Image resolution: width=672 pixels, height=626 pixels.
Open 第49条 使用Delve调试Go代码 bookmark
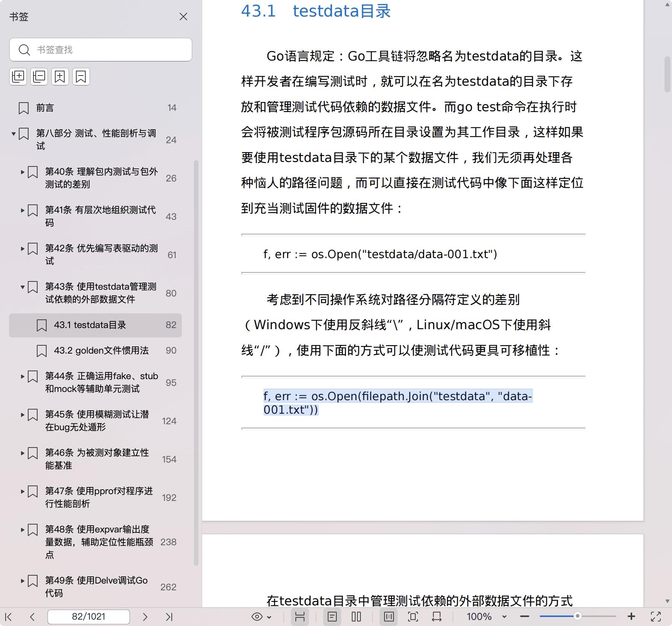click(96, 587)
